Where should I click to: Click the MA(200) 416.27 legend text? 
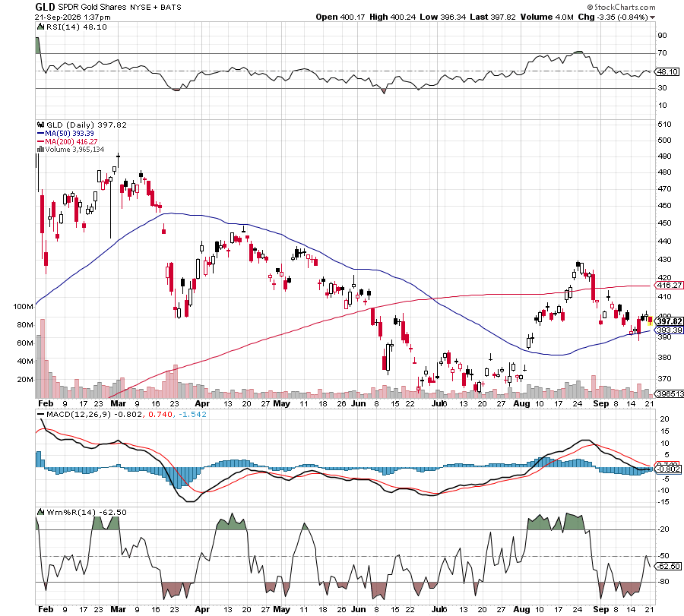pos(71,142)
